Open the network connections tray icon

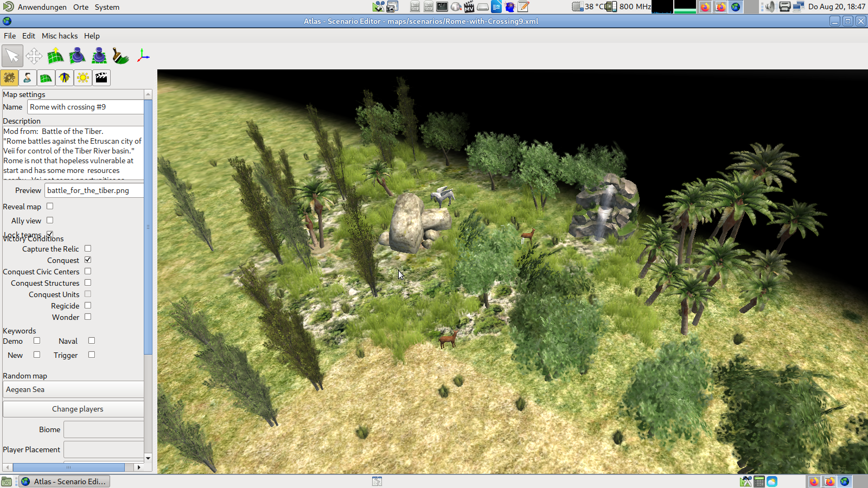(x=798, y=7)
